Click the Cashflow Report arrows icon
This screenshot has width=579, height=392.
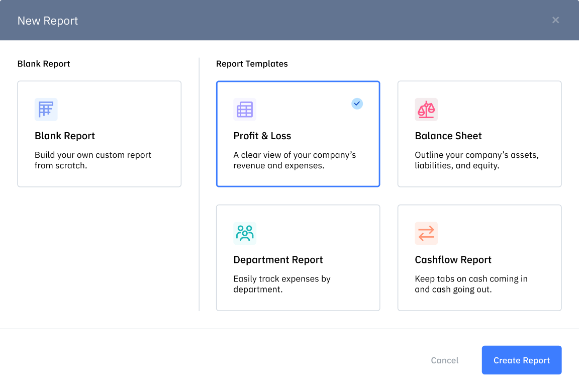coord(426,233)
